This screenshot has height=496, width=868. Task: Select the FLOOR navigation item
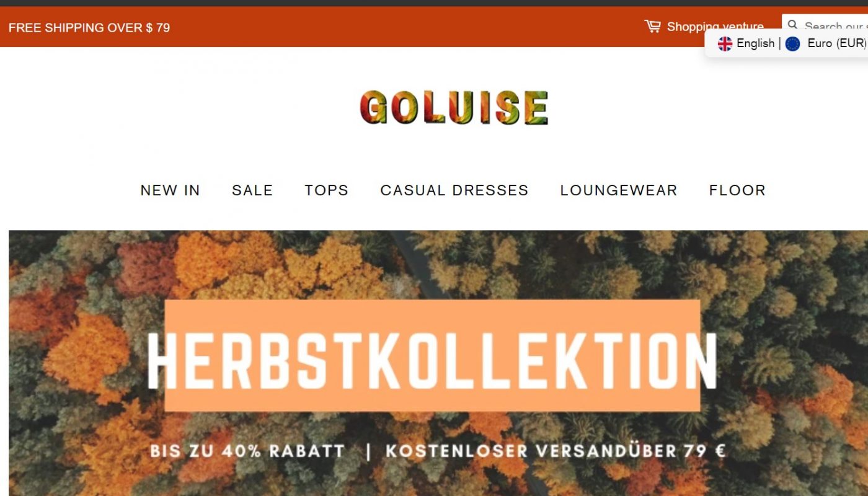737,190
